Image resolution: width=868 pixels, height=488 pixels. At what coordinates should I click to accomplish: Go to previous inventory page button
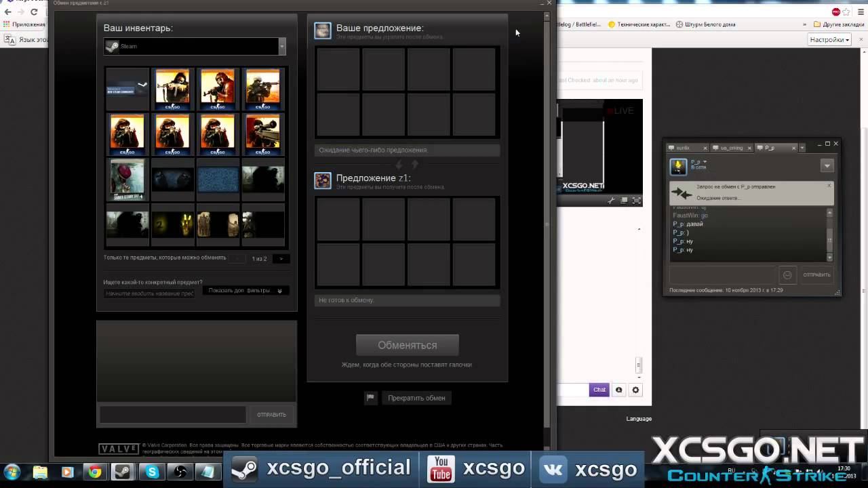[x=238, y=259]
